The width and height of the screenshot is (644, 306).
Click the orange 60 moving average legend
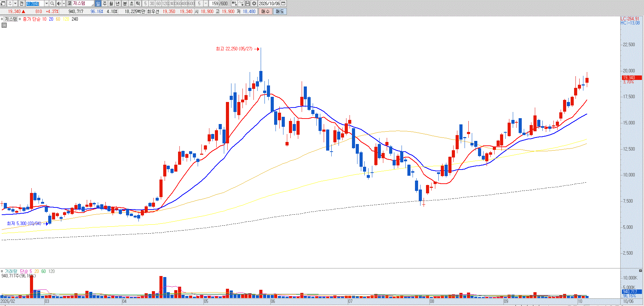[58, 19]
